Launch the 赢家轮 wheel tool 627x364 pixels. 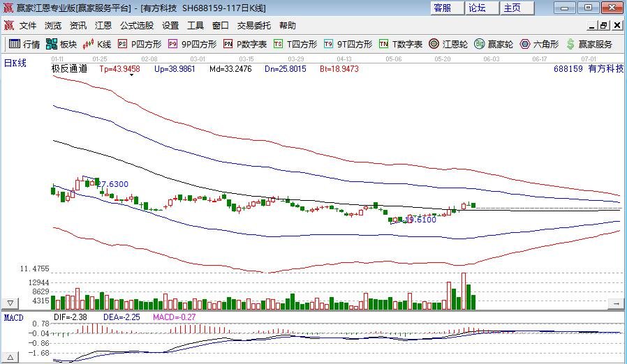tap(494, 44)
